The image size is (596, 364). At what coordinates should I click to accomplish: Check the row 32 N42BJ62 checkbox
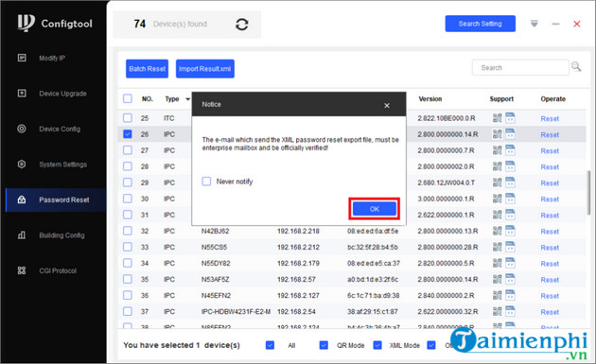point(128,231)
